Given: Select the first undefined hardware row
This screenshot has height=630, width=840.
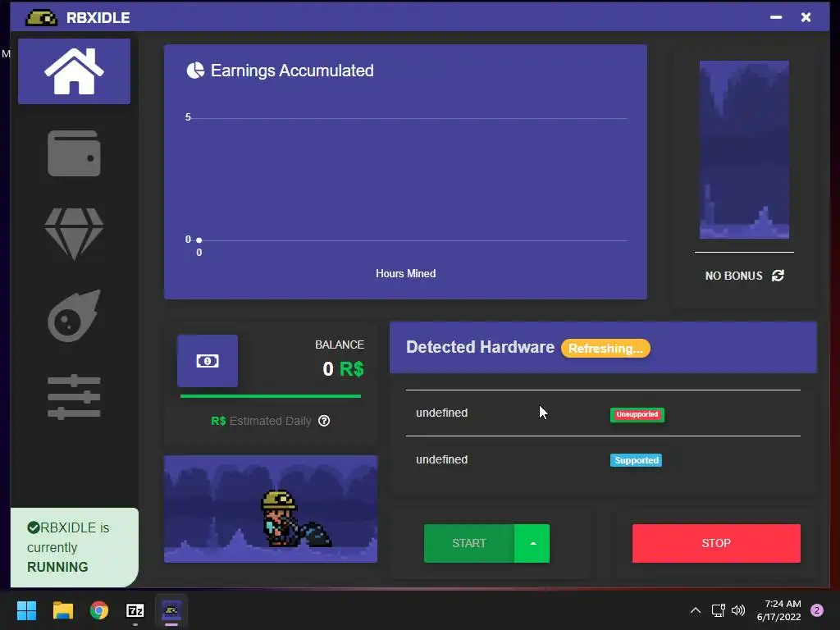Looking at the screenshot, I should click(x=603, y=413).
